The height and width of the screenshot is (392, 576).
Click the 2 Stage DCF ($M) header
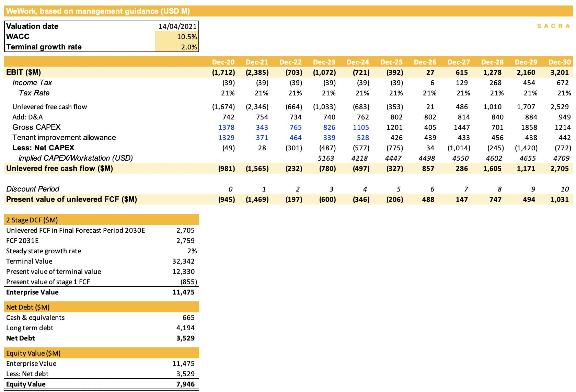click(x=102, y=220)
